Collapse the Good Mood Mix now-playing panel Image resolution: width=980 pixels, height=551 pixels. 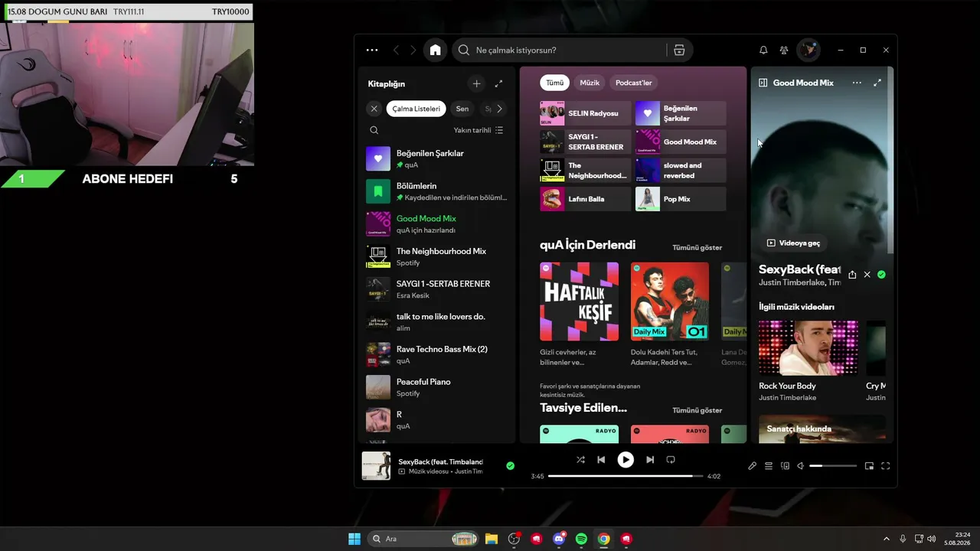[763, 83]
